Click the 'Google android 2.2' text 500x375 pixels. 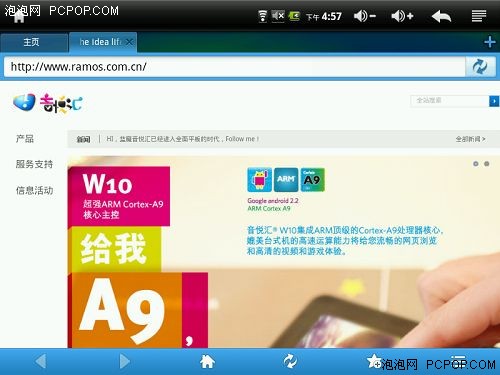[x=273, y=201]
